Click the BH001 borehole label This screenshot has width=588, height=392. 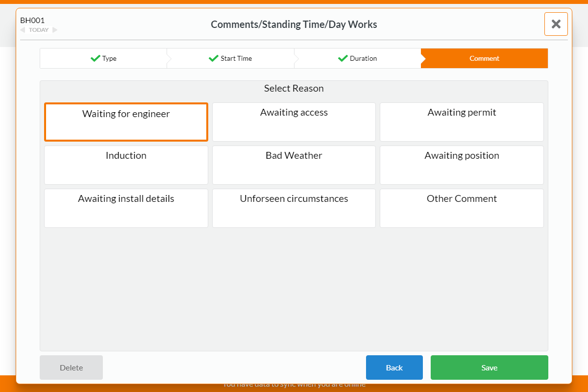click(x=32, y=21)
